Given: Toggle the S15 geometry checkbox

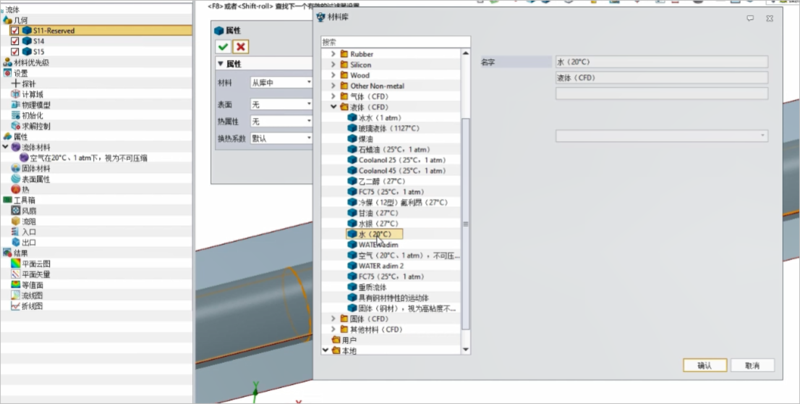Looking at the screenshot, I should 14,51.
